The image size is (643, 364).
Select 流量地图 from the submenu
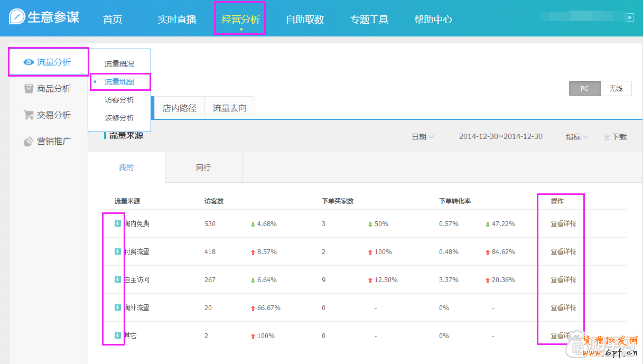coord(120,82)
